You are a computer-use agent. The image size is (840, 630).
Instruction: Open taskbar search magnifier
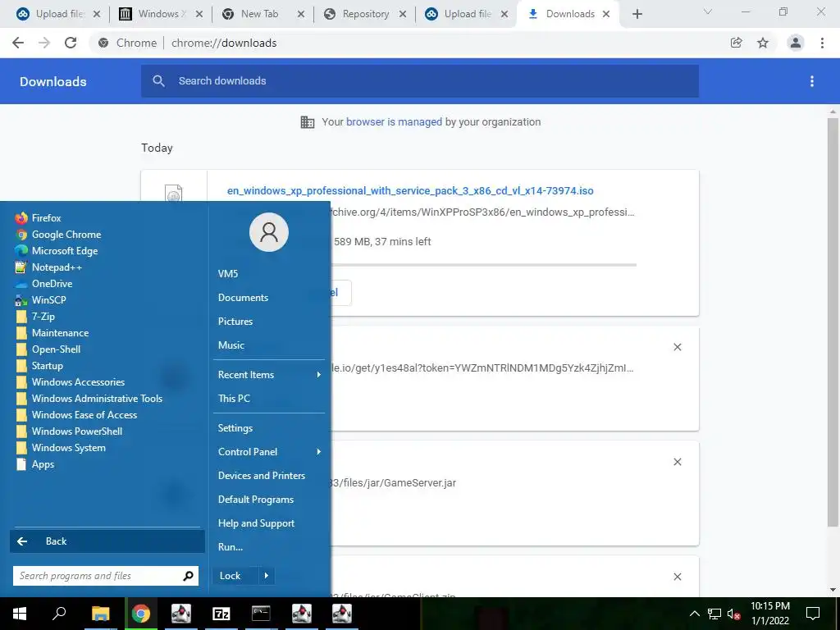point(59,614)
